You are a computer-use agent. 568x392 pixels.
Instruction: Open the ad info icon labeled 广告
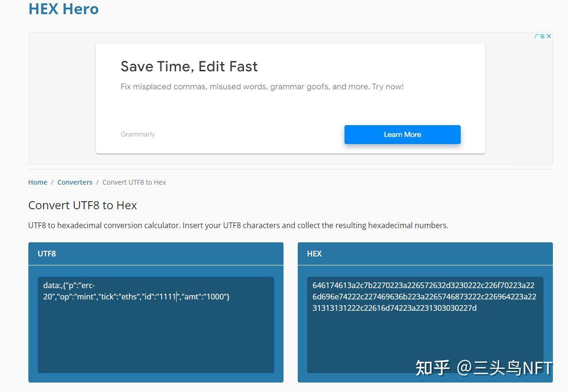coord(540,36)
